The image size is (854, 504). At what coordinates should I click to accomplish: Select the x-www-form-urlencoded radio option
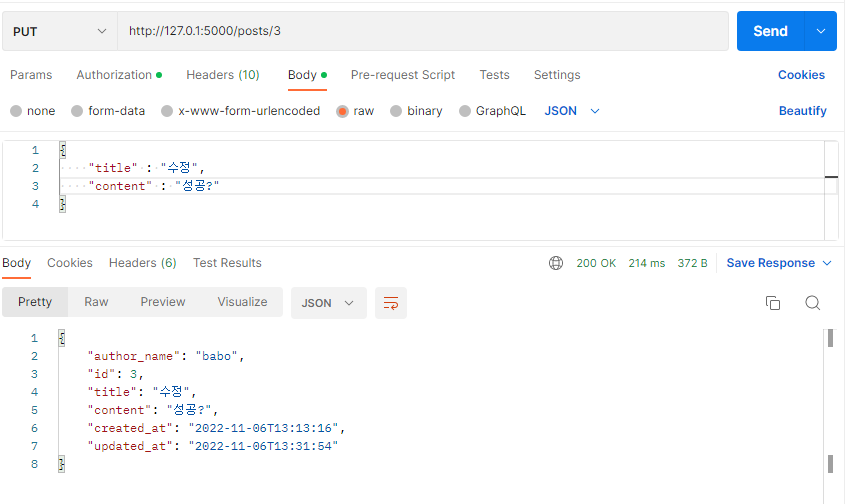tap(167, 111)
